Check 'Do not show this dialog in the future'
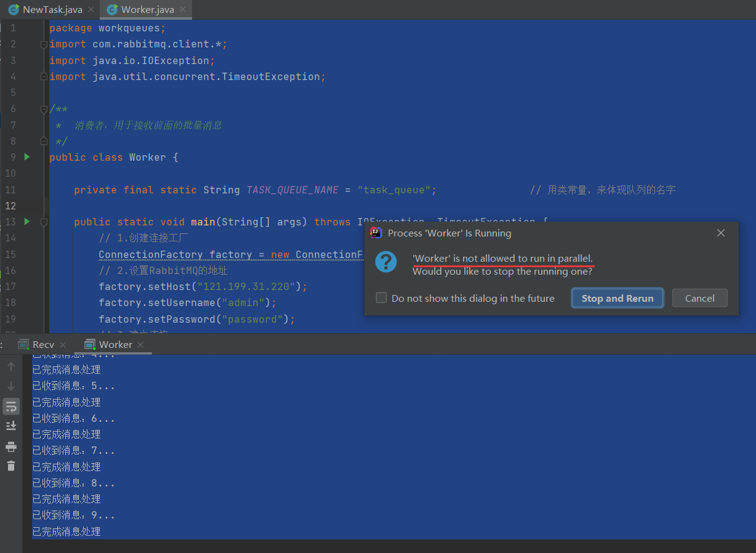This screenshot has width=756, height=553. pyautogui.click(x=382, y=298)
